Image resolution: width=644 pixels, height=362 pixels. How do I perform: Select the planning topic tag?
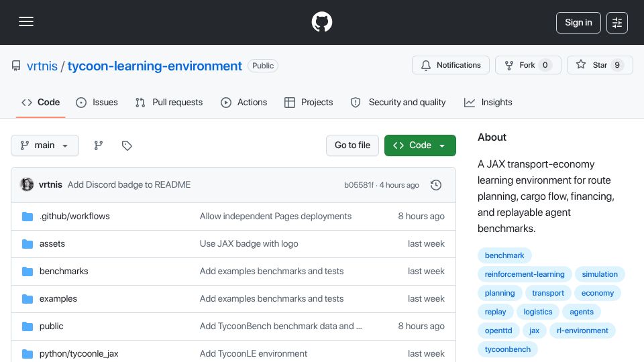499,293
